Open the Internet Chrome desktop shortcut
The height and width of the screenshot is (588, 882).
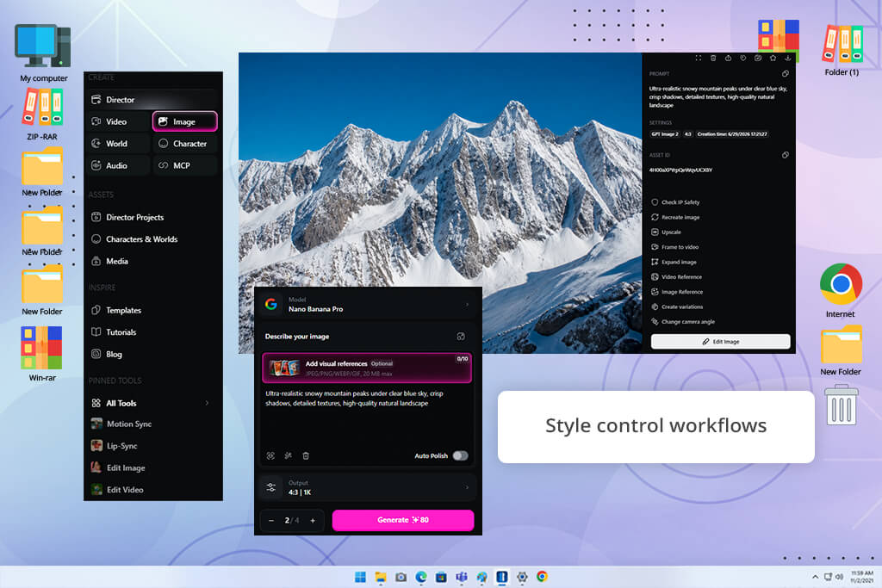click(841, 290)
